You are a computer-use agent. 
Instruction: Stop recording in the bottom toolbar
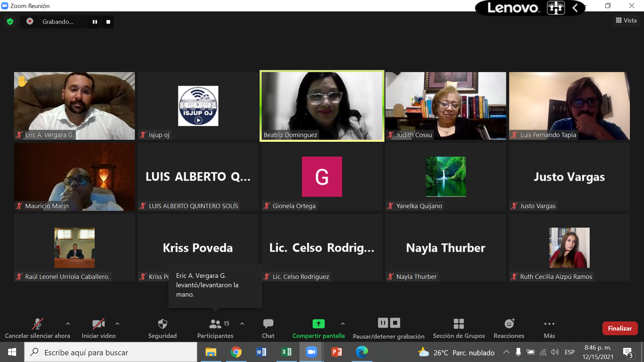pos(395,323)
